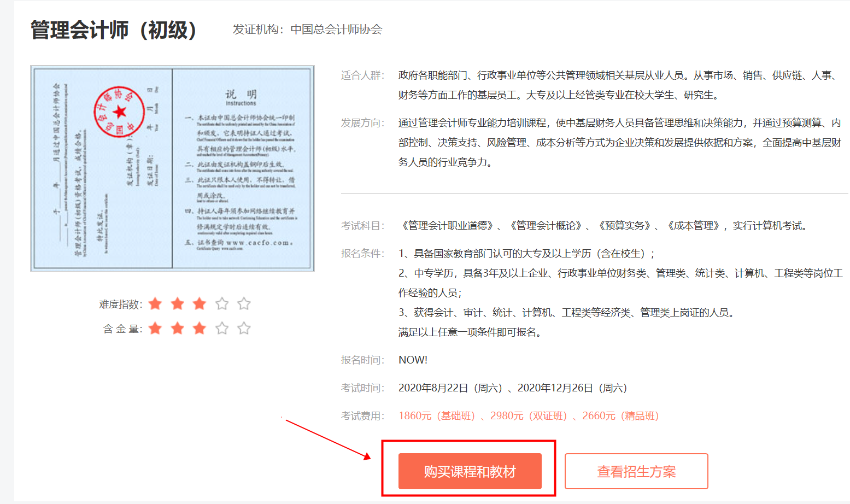Click subject 《预算实务》
This screenshot has width=850, height=504.
click(625, 226)
